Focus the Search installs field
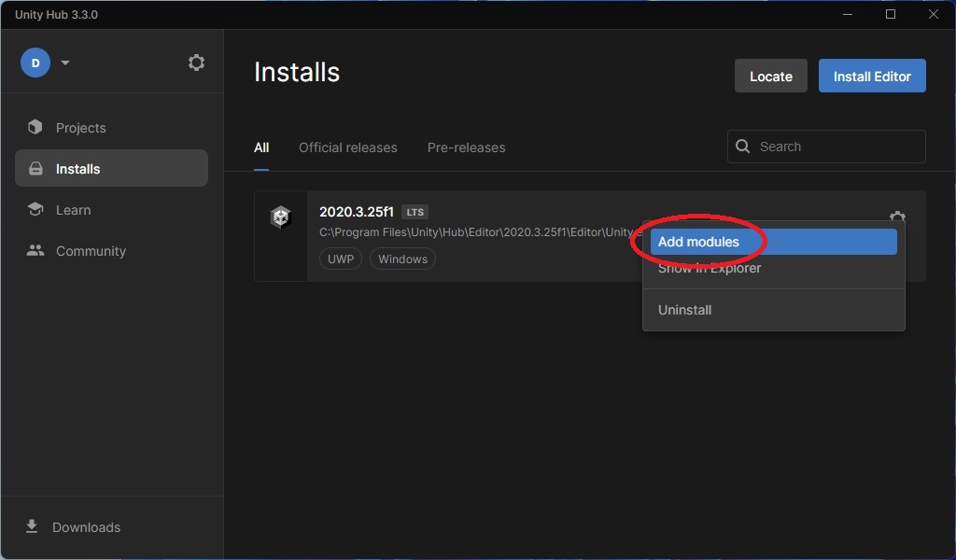This screenshot has height=560, width=956. point(826,147)
